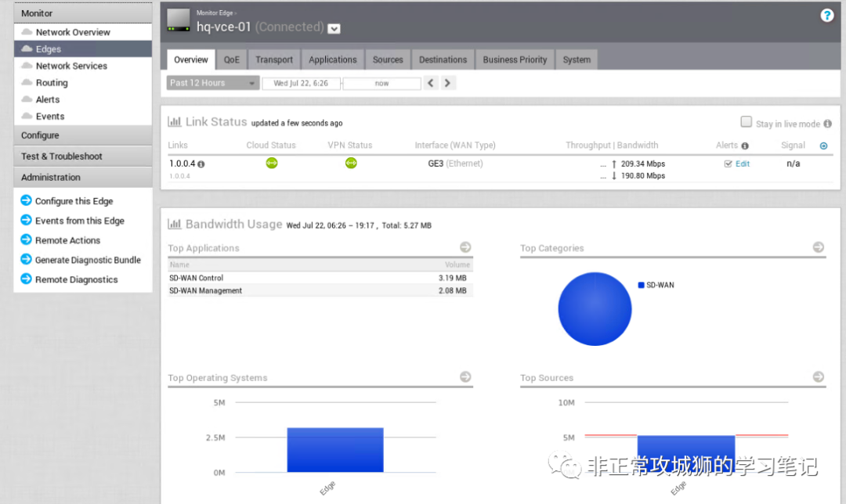The image size is (846, 504).
Task: Expand the Configure sidebar section
Action: (x=83, y=135)
